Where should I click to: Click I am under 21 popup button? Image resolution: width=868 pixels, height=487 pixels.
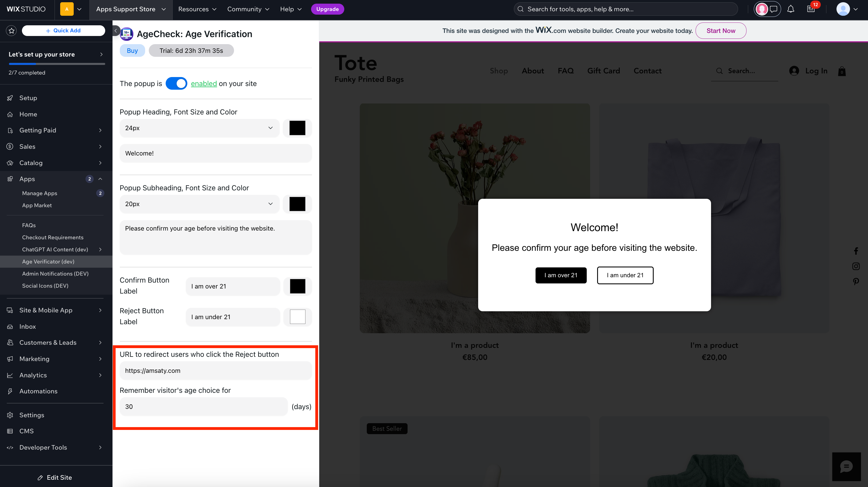(625, 275)
